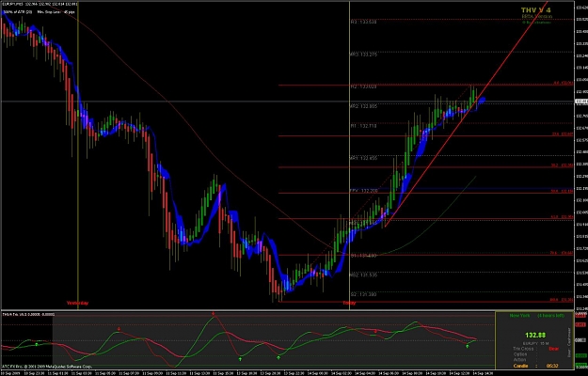
Task: Click the MR2 pivot level label
Action: 363,106
